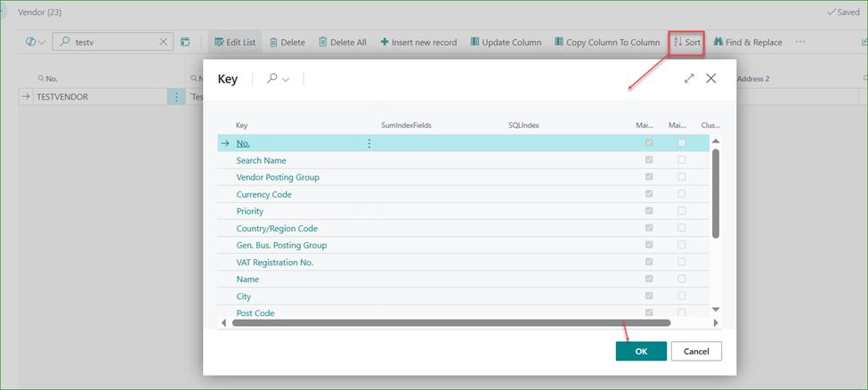Click the unchecked checkbox in City row
Image resolution: width=868 pixels, height=390 pixels.
coord(682,297)
